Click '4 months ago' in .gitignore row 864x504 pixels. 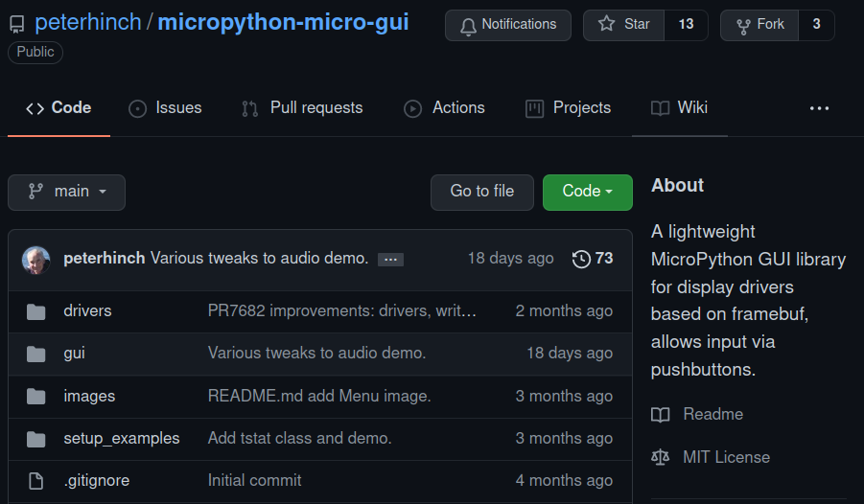564,480
